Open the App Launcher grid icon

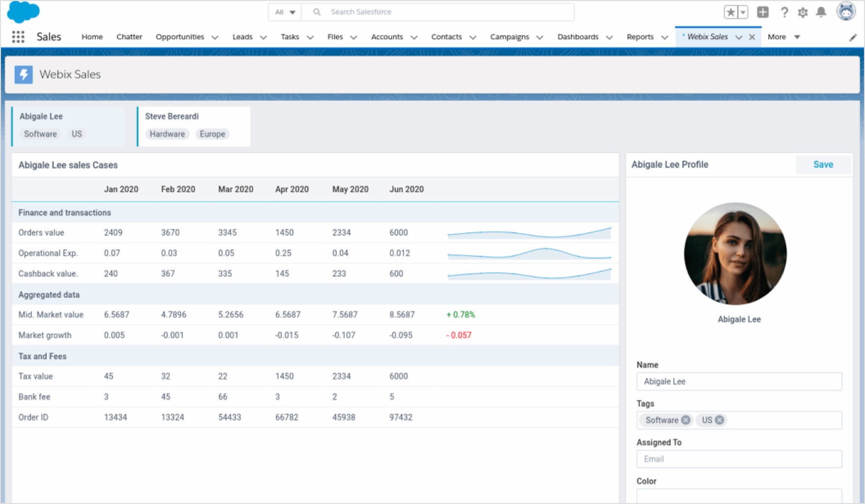point(18,37)
